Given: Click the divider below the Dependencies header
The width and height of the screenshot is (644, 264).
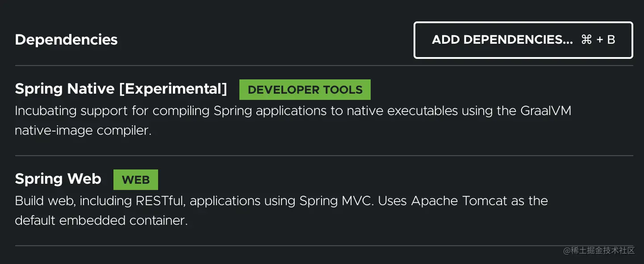Looking at the screenshot, I should click(x=324, y=66).
